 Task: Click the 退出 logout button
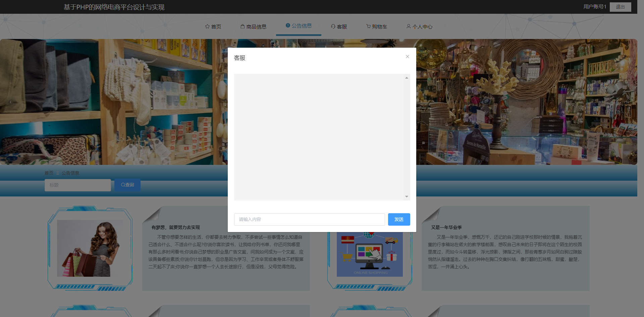click(x=620, y=7)
